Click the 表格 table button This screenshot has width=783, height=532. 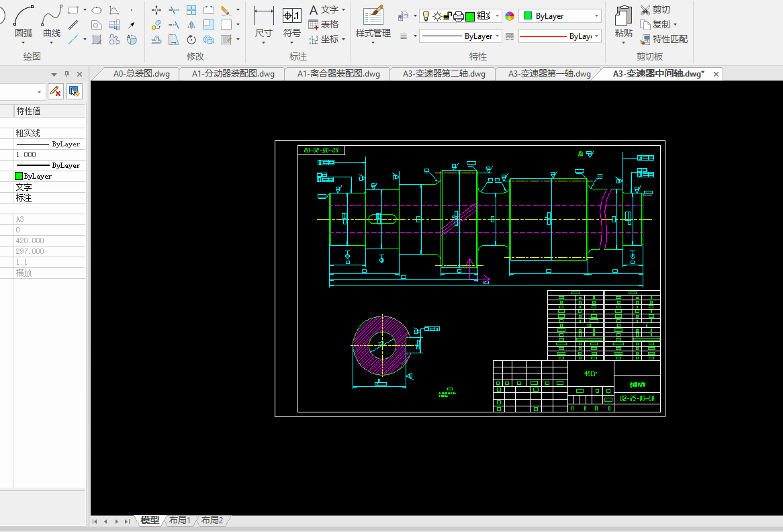coord(324,24)
